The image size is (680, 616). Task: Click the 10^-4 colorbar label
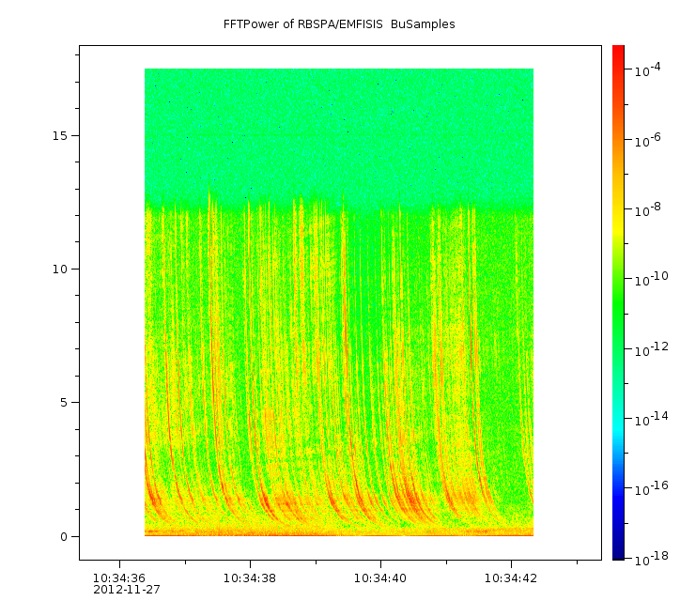[648, 69]
